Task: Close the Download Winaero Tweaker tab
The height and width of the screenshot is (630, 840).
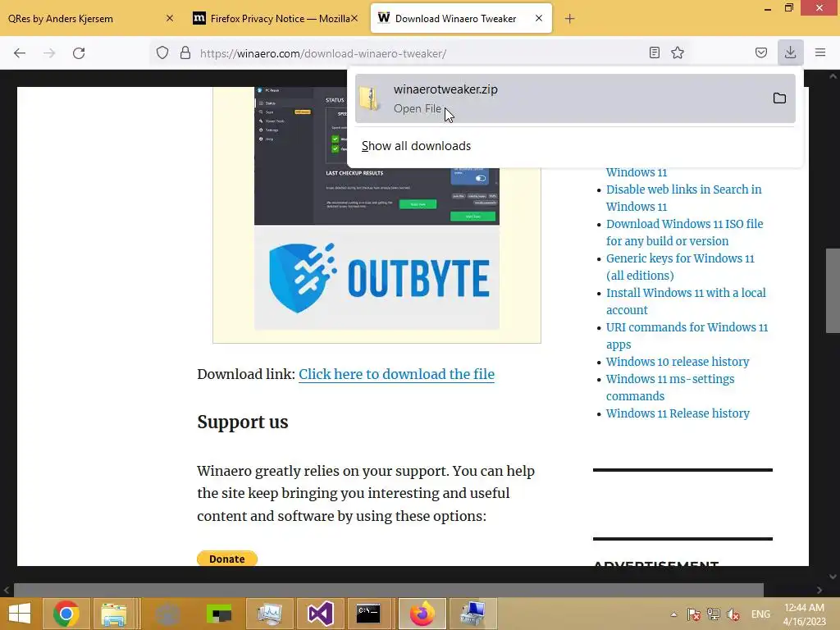Action: [539, 18]
